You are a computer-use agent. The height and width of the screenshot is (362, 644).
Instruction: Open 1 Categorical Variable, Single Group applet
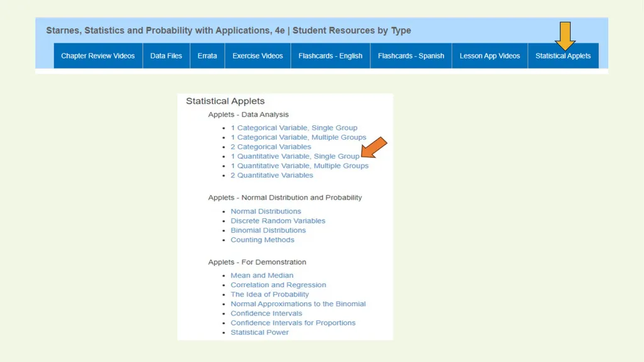294,128
